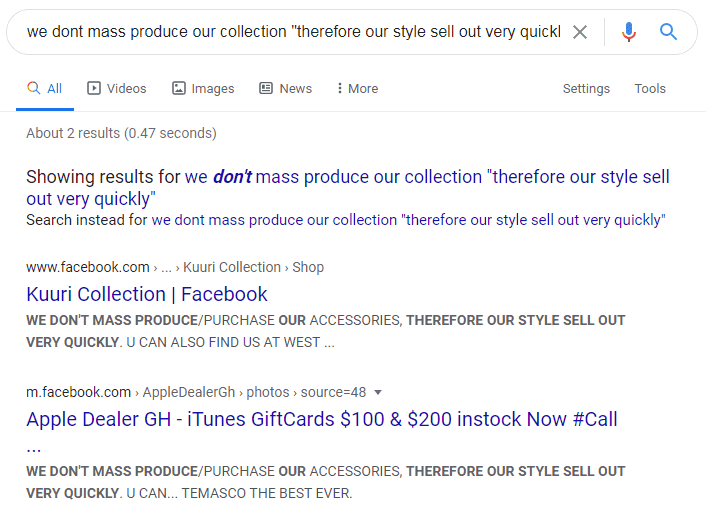This screenshot has height=507, width=706.
Task: Switch to the Videos tab
Action: 117,88
